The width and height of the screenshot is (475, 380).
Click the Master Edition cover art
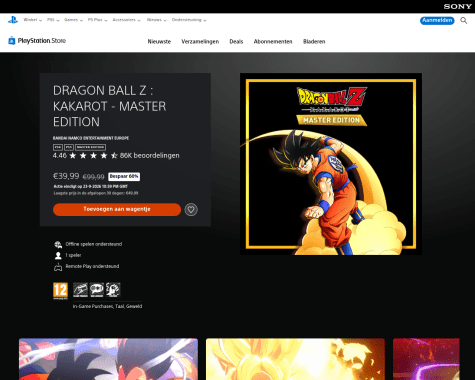(331, 164)
